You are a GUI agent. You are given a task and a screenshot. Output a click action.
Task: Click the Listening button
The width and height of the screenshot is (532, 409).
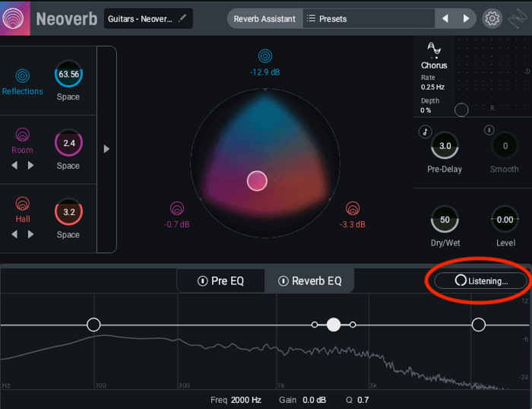(480, 281)
